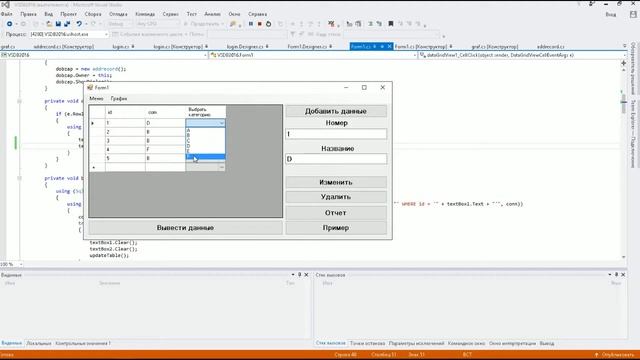Click the Отчет button
Image resolution: width=640 pixels, height=360 pixels.
pos(336,213)
